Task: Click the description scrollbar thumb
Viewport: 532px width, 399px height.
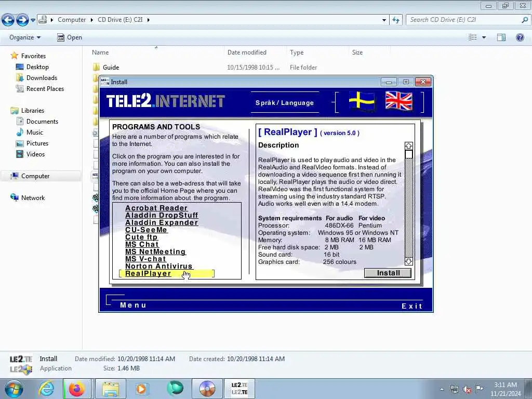Action: click(409, 154)
